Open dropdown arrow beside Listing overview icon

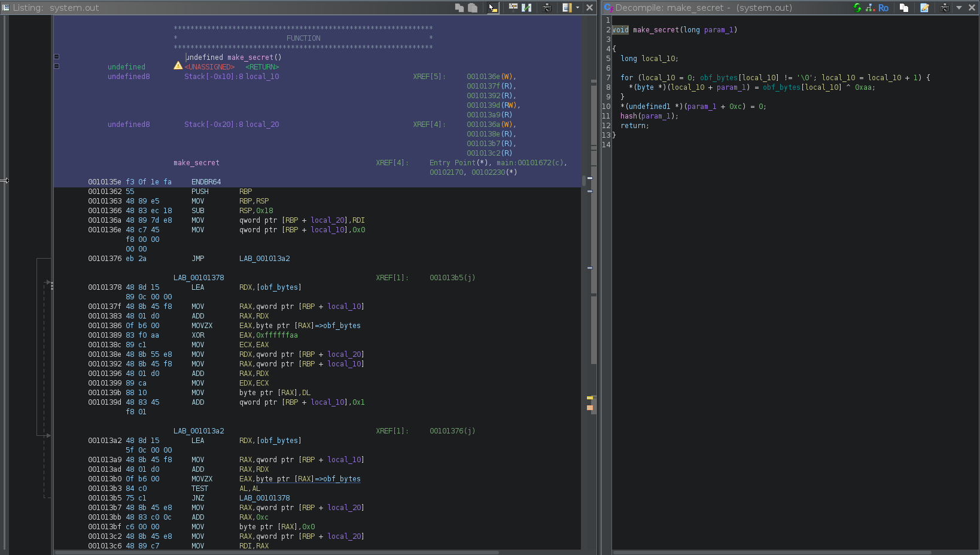577,8
